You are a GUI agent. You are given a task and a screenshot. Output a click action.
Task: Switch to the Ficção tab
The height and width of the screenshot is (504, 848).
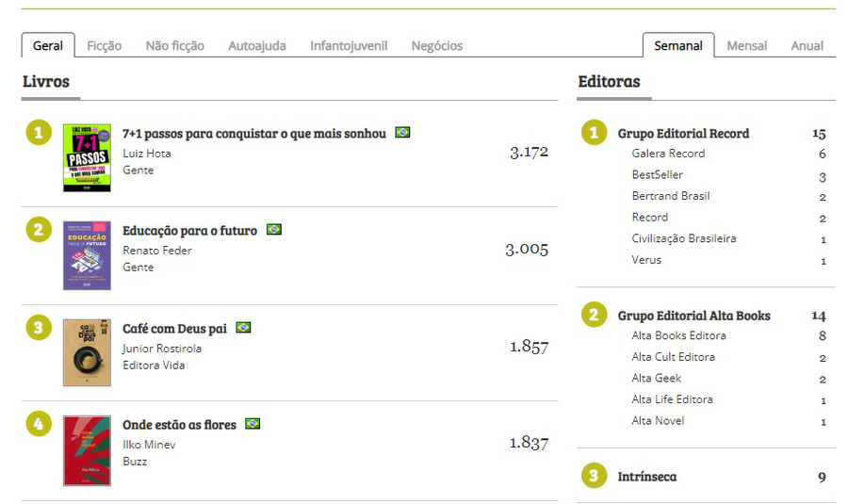(104, 45)
